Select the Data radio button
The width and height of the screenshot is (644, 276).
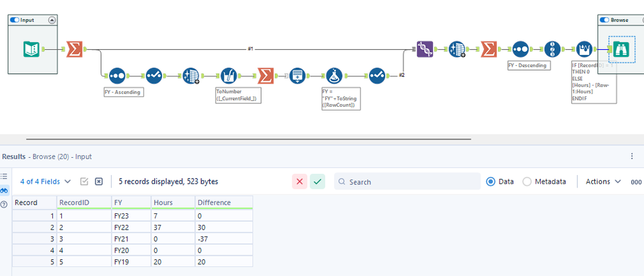coord(491,182)
